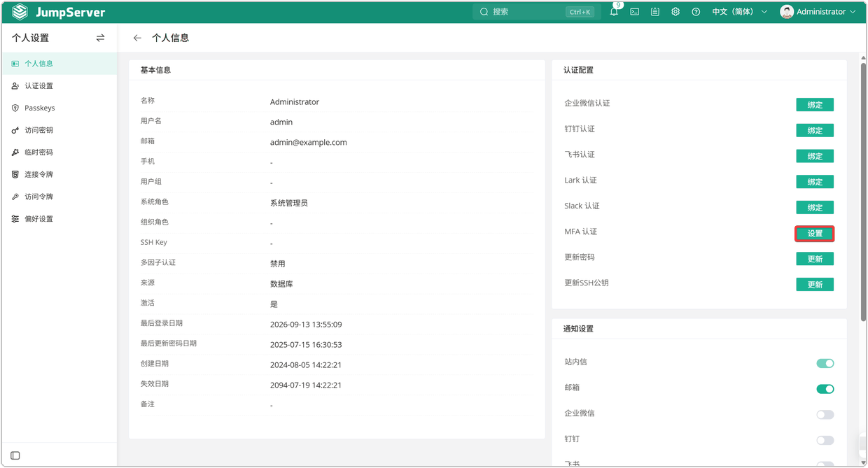This screenshot has height=468, width=868.
Task: Open system settings gear icon
Action: pos(675,12)
